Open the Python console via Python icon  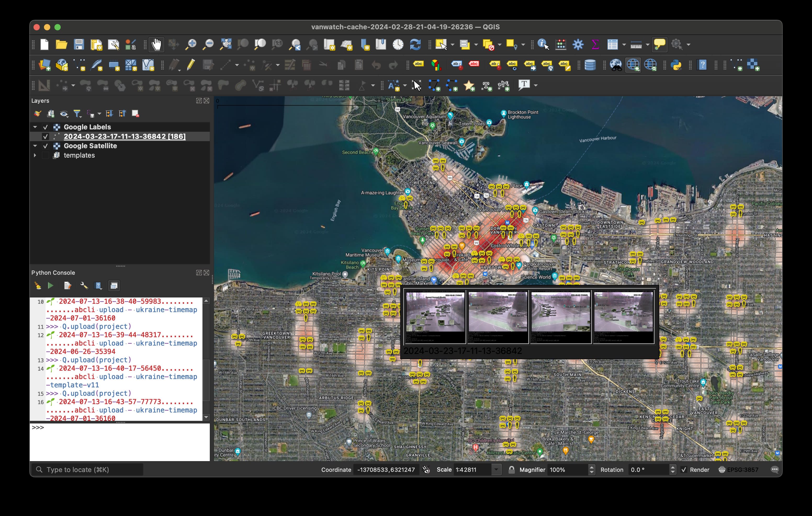tap(676, 65)
